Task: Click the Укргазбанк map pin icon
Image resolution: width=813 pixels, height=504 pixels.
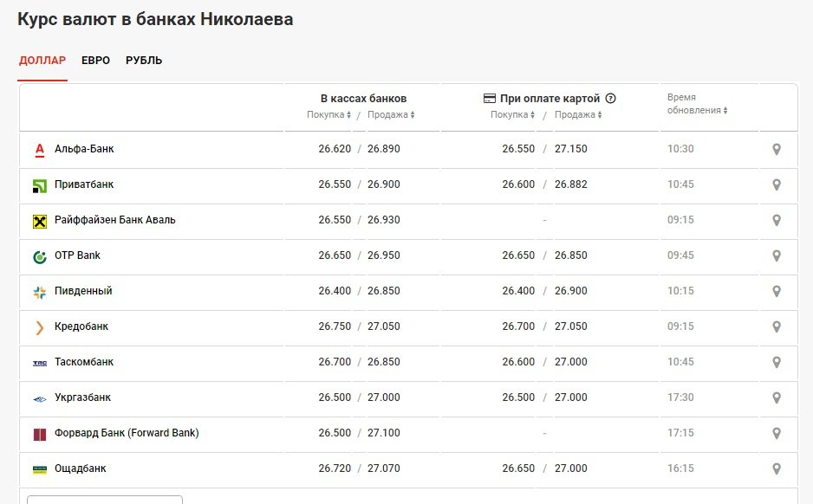Action: click(777, 397)
